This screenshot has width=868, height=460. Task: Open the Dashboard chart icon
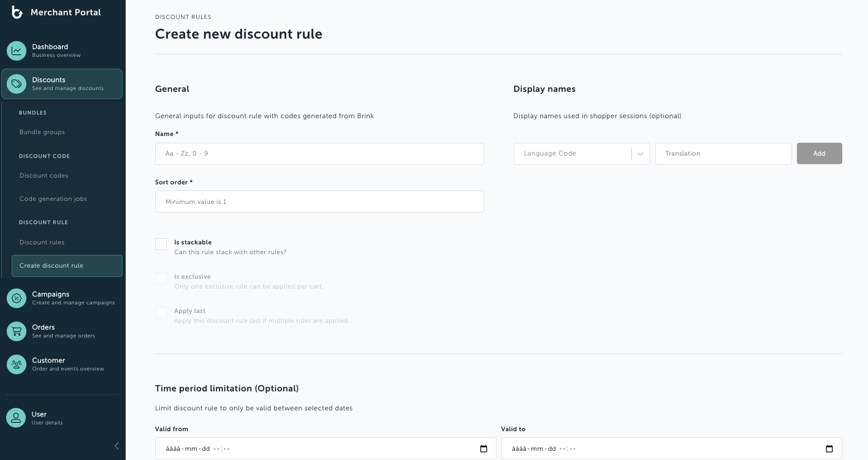(17, 51)
